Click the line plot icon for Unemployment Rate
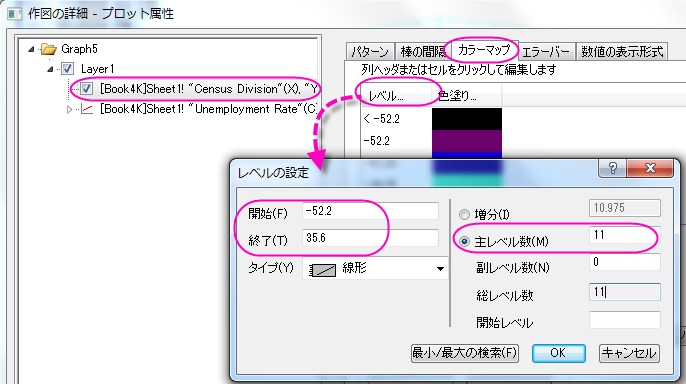 point(87,109)
